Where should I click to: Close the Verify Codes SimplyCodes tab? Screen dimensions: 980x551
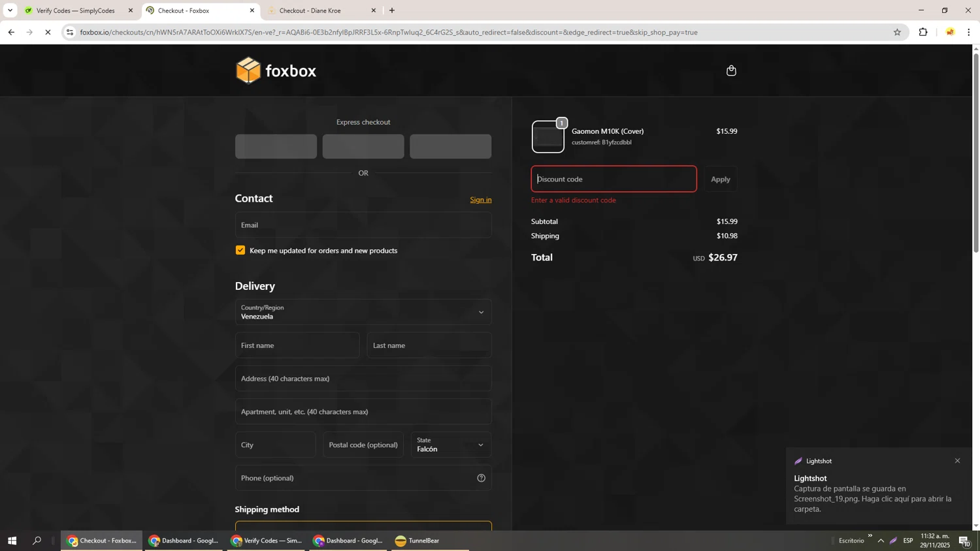click(130, 10)
